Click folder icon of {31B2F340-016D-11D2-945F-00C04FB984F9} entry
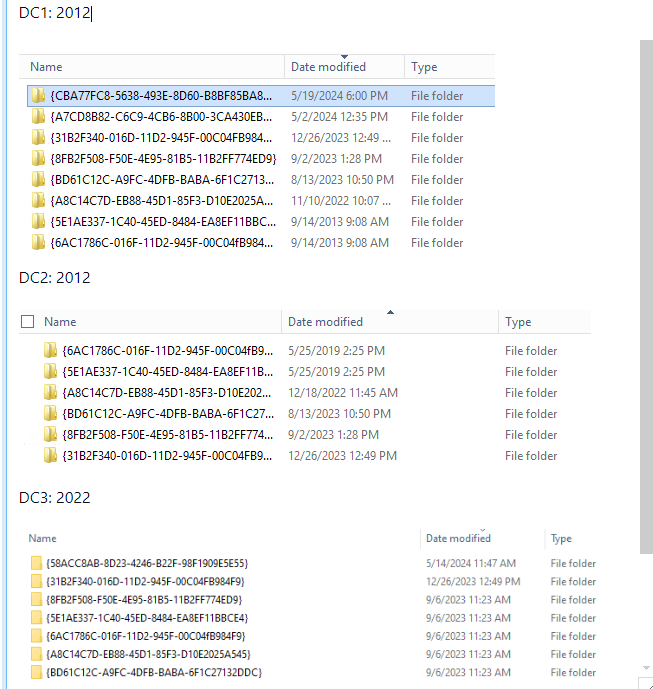This screenshot has width=653, height=689. click(x=36, y=581)
